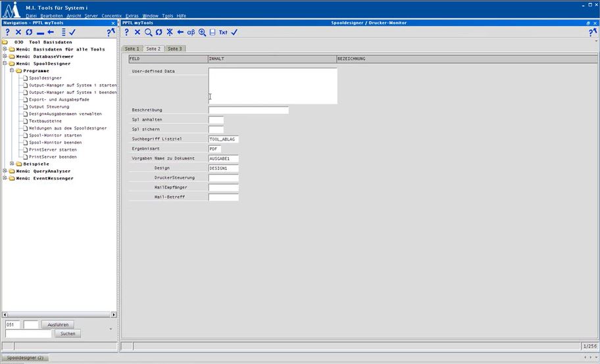
Task: Click the minus collapse icon in Navigation toolbar
Action: point(40,32)
